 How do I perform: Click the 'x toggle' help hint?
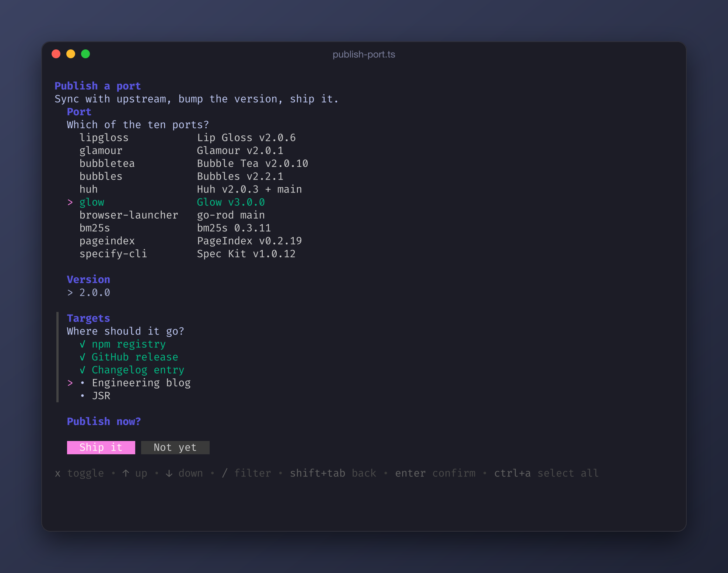click(79, 473)
